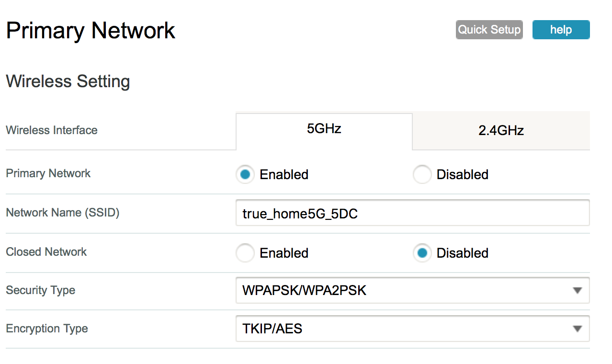Disable the Primary Network radio option

[422, 175]
